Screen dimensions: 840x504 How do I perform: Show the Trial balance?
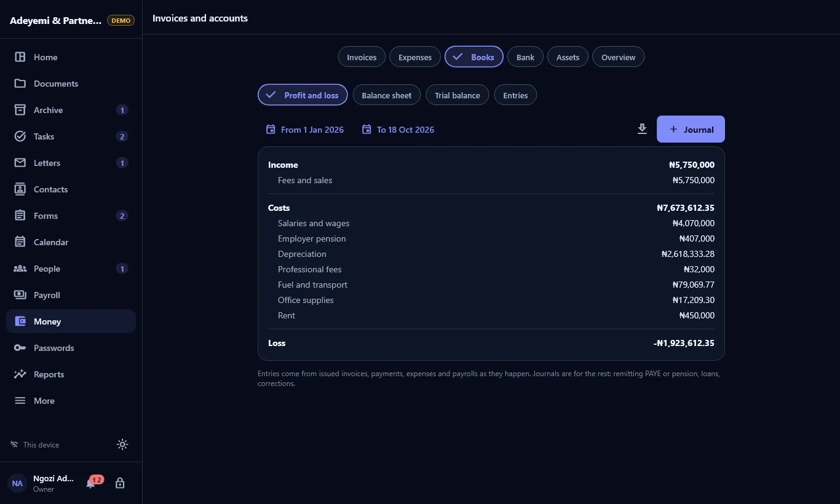(x=457, y=95)
